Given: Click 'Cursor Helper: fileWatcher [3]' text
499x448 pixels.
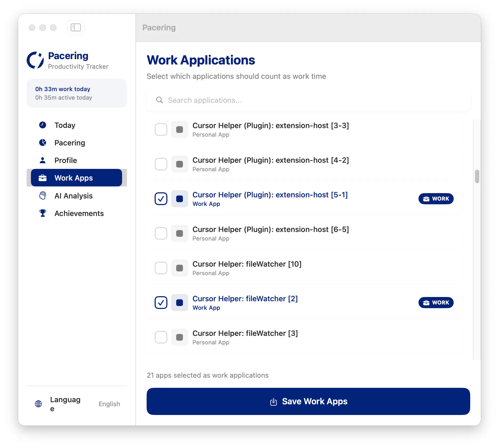Looking at the screenshot, I should (245, 333).
